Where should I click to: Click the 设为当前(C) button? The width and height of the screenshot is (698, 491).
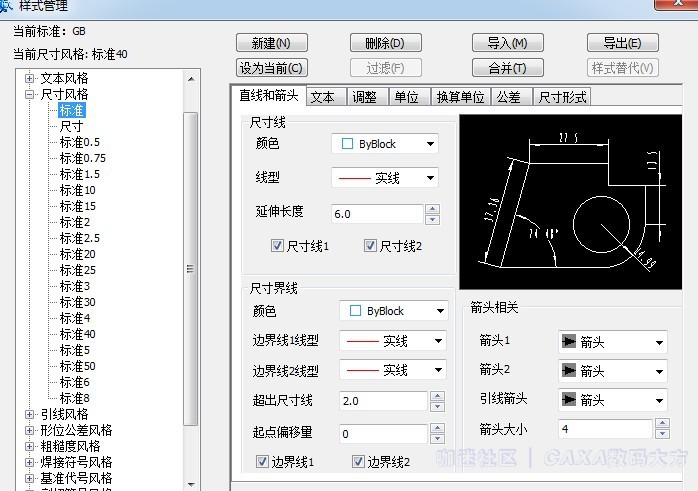tap(271, 68)
